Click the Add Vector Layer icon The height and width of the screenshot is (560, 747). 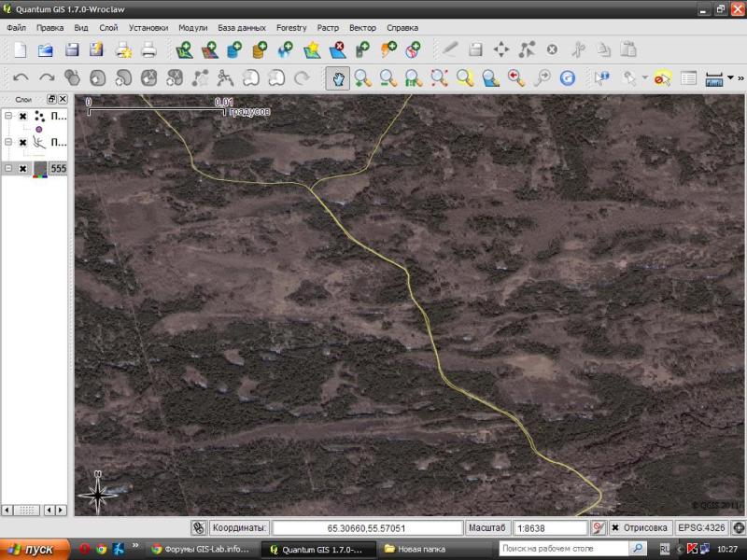point(184,49)
